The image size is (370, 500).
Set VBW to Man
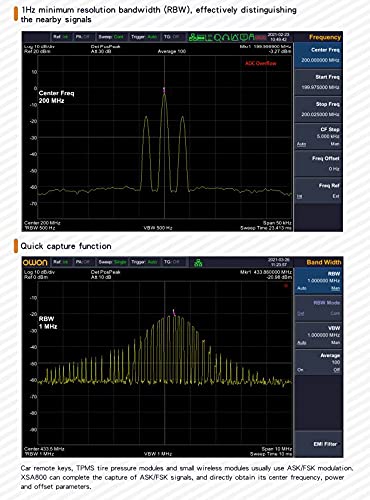tap(335, 343)
